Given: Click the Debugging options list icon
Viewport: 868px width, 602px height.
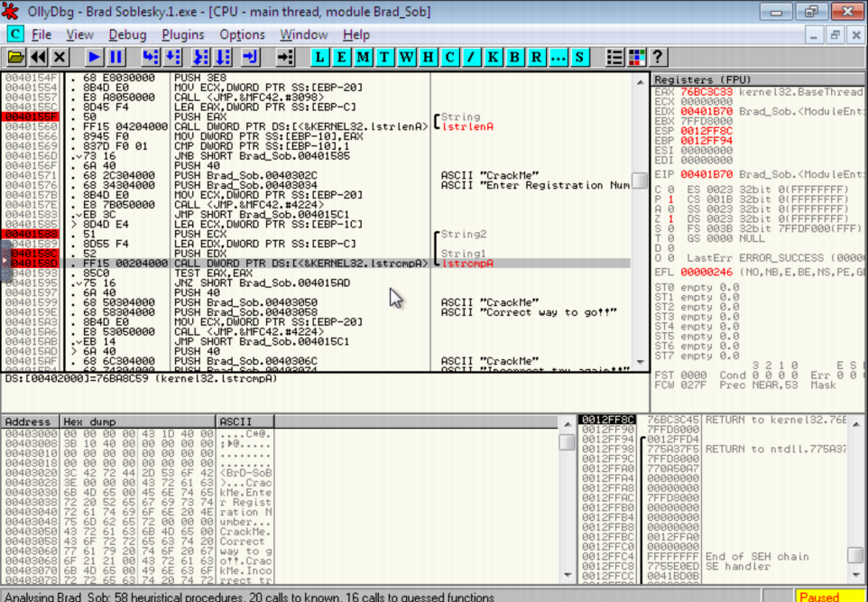Looking at the screenshot, I should point(614,57).
